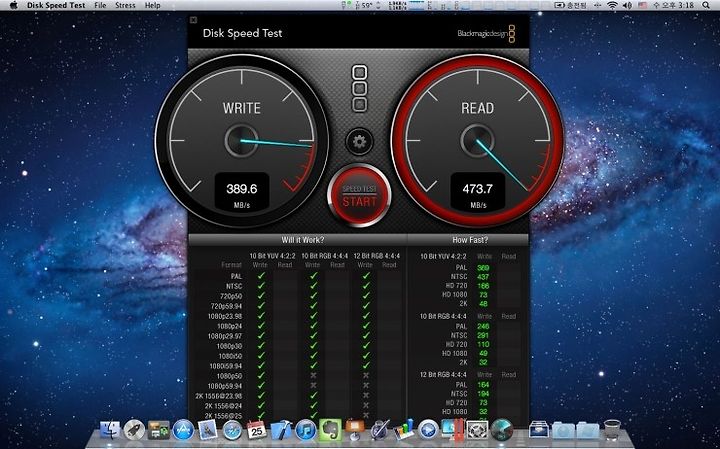Screen dimensions: 720x449
Task: Open QuickTime Player in Dock
Action: [428, 430]
